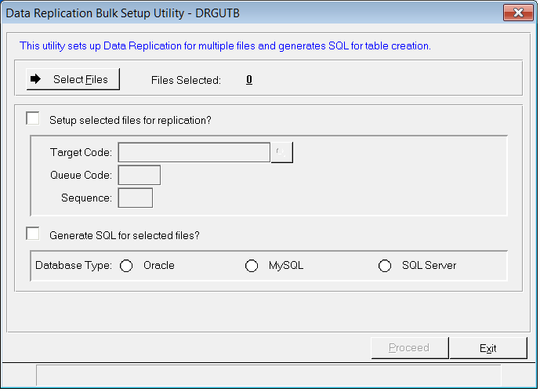Click the Database Type: label
This screenshot has width=540, height=392.
(x=74, y=265)
